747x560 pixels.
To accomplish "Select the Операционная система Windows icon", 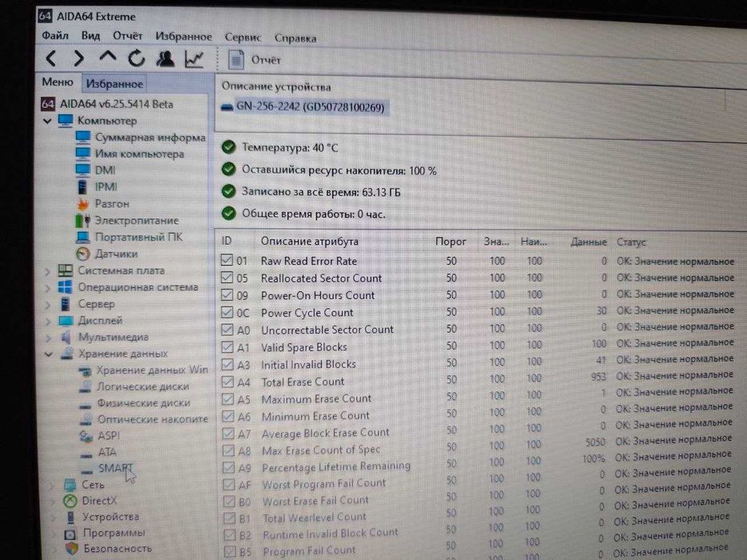I will click(66, 287).
